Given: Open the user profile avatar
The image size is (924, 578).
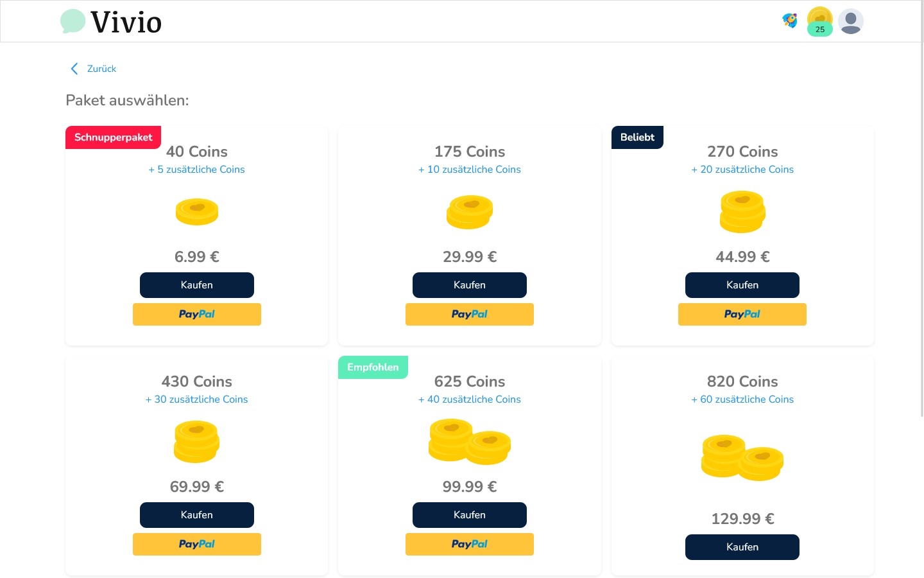Looking at the screenshot, I should (x=850, y=21).
